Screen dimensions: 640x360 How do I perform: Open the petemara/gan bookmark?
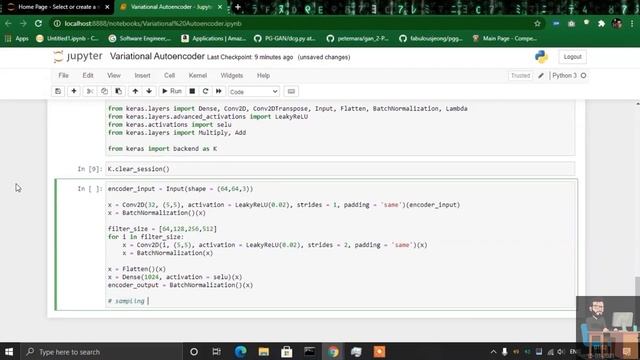tap(358, 38)
